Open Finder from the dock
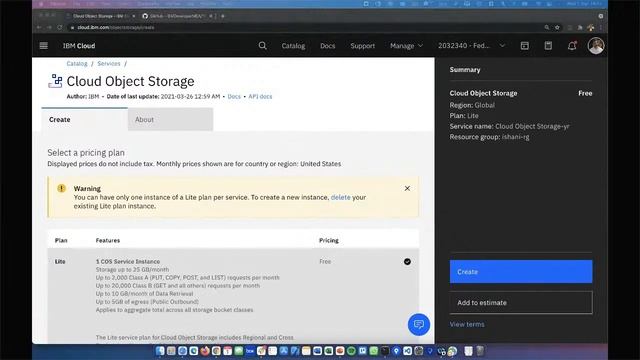Image resolution: width=640 pixels, height=360 pixels. [x=160, y=351]
